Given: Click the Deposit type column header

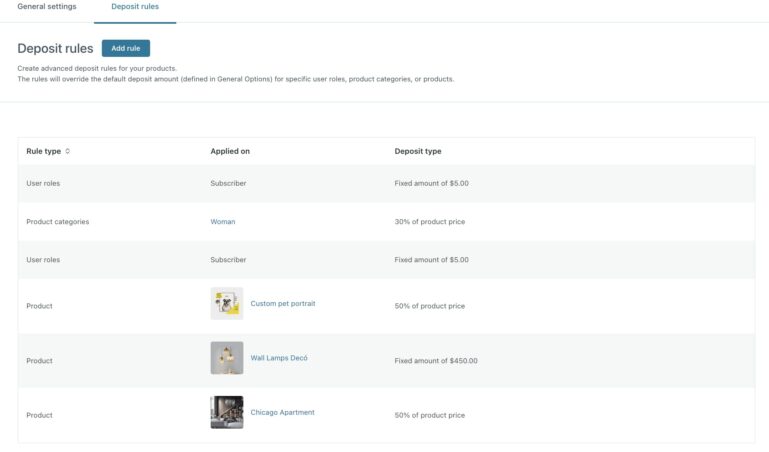Looking at the screenshot, I should (x=418, y=152).
